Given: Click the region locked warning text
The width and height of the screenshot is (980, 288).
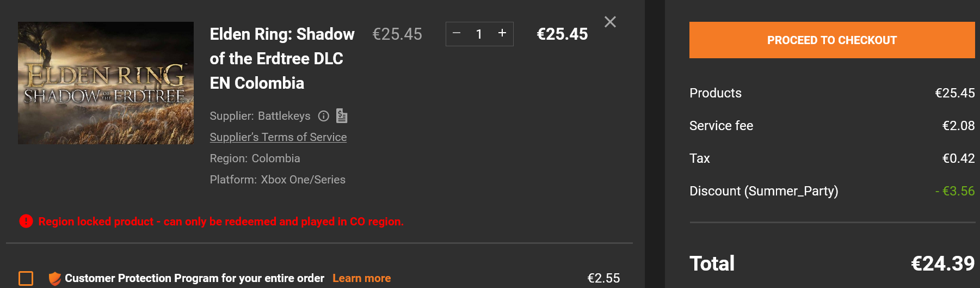Looking at the screenshot, I should [221, 222].
